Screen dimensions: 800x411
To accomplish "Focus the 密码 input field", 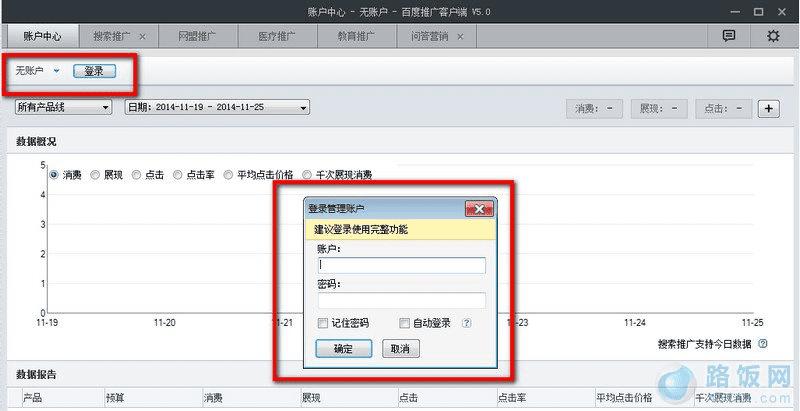I will (x=402, y=300).
